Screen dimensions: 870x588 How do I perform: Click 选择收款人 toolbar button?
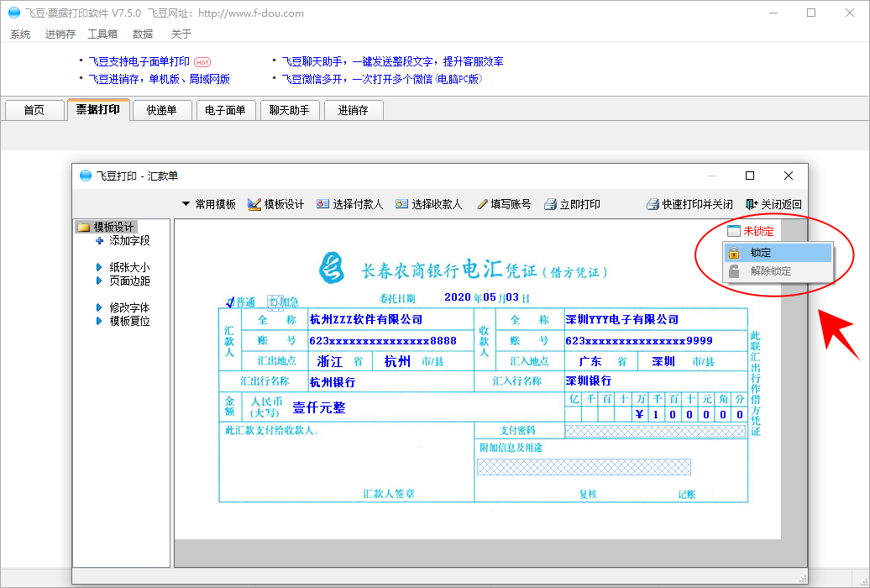[x=428, y=204]
